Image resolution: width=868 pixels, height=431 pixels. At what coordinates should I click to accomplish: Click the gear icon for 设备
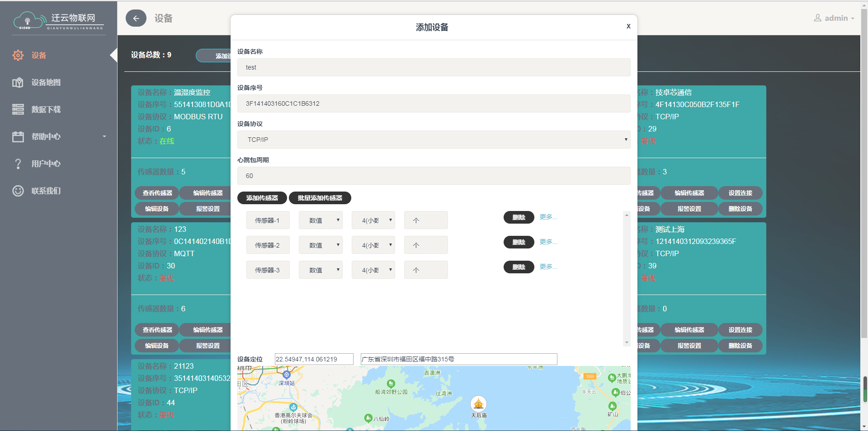tap(18, 55)
